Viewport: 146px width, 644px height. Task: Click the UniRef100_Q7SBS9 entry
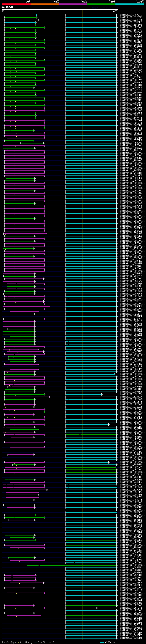pos(131,364)
